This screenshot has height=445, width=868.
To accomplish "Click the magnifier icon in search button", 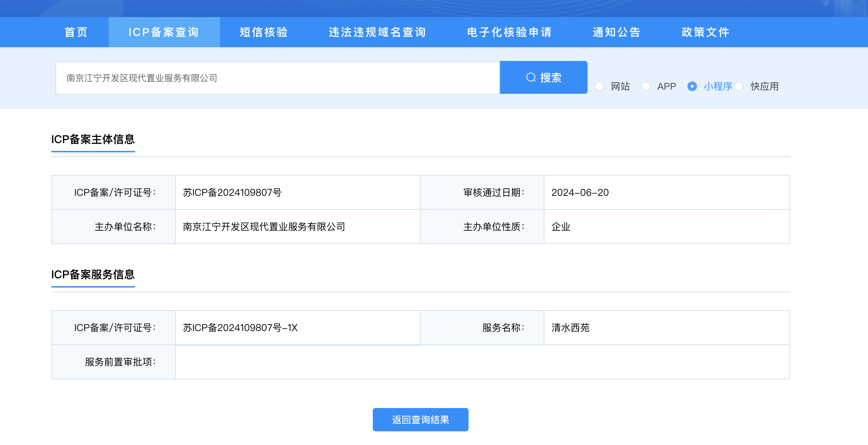I will click(x=531, y=77).
